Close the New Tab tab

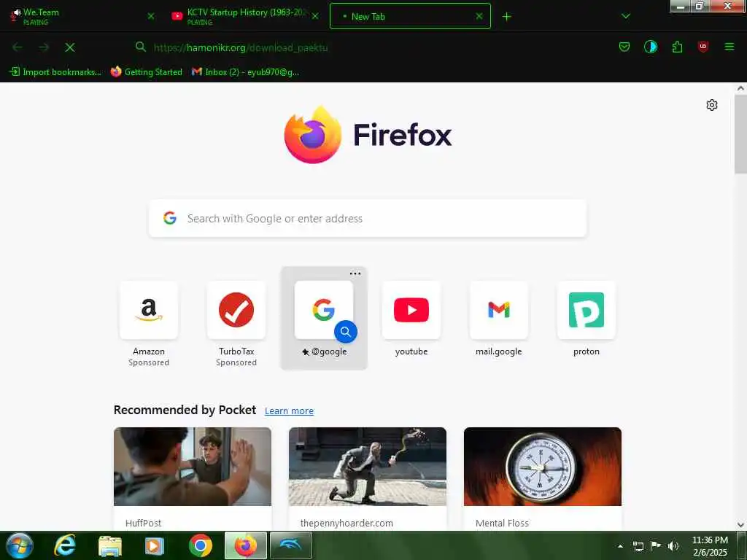click(x=479, y=16)
